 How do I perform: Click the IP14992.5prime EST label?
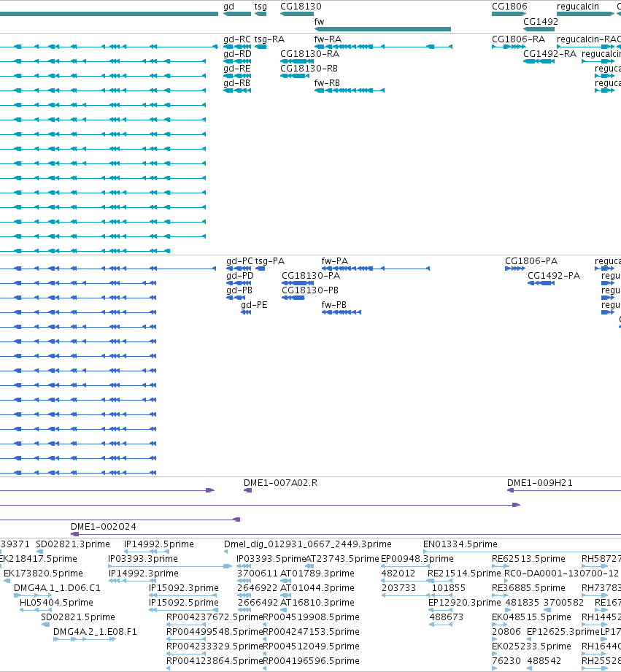pos(159,544)
